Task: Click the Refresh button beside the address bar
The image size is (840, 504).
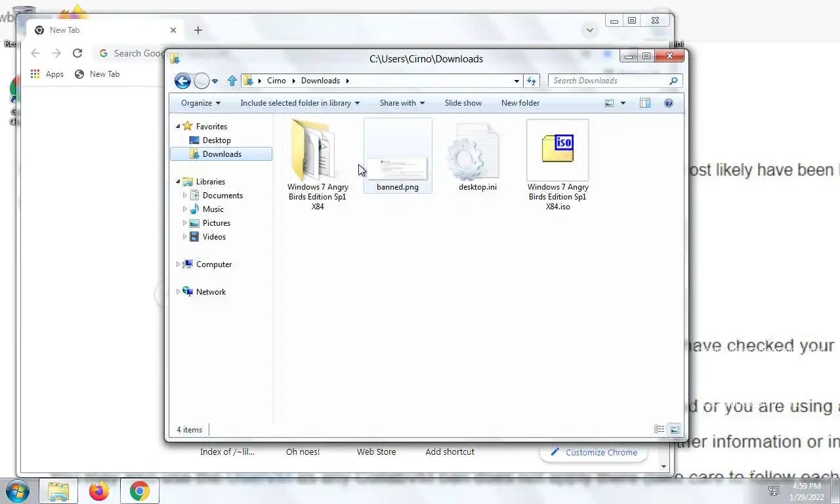Action: click(532, 81)
